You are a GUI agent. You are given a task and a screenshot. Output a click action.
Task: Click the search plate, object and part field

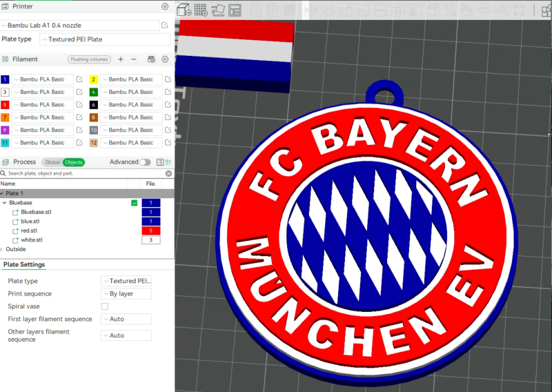tap(84, 173)
